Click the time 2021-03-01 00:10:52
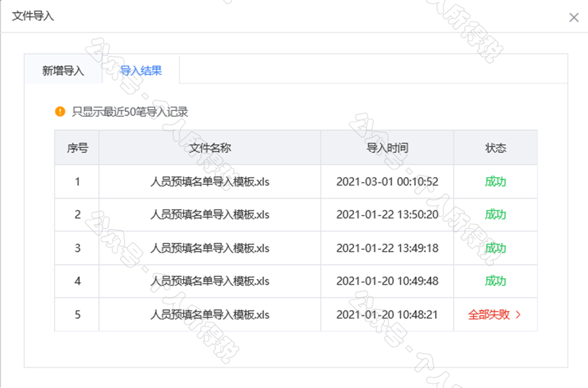Viewport: 588px width, 388px height. (x=387, y=182)
